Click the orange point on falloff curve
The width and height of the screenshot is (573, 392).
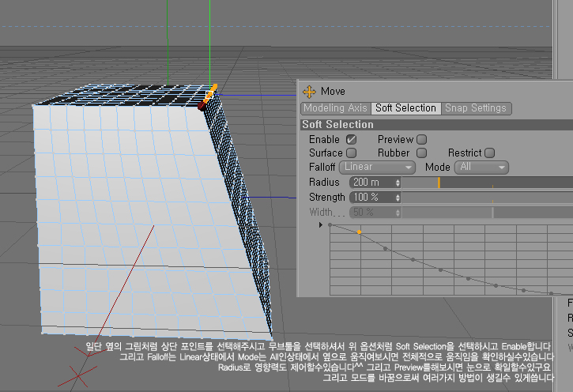[359, 232]
